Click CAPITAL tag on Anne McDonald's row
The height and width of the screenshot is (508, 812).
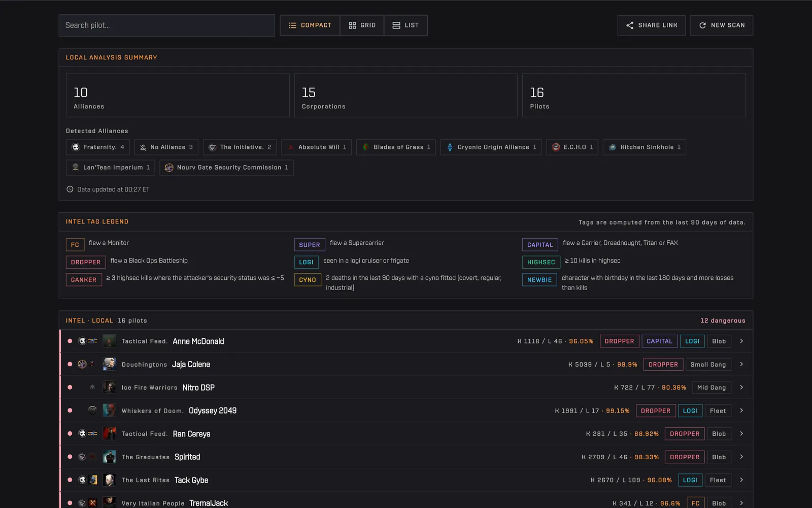coord(659,341)
